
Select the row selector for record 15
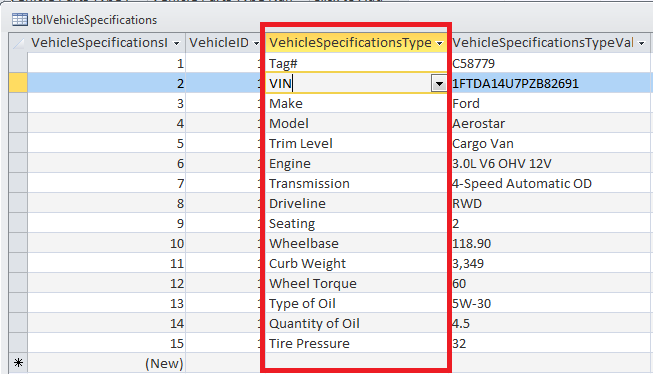18,343
